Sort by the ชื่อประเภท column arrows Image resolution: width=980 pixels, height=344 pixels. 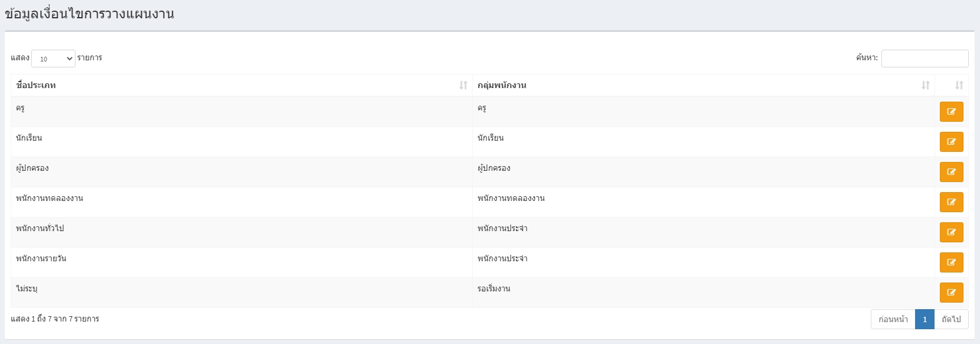pyautogui.click(x=463, y=85)
